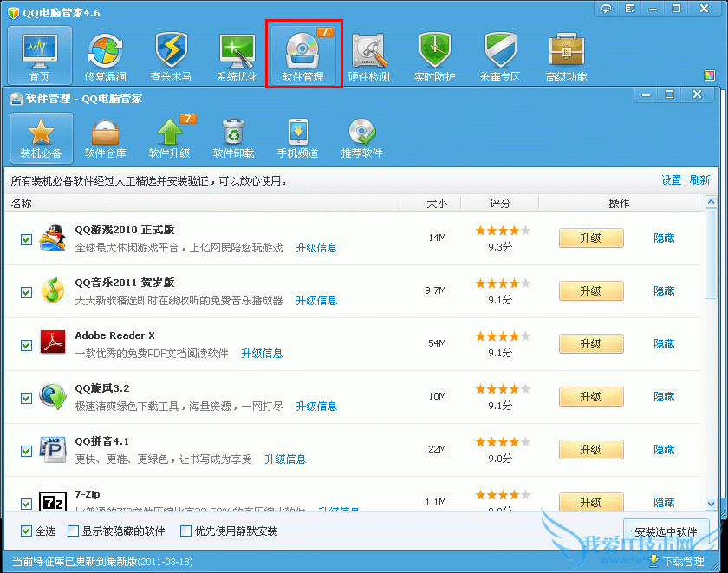Select 装机必备 star tab
Viewport: 728px width, 573px height.
point(42,138)
